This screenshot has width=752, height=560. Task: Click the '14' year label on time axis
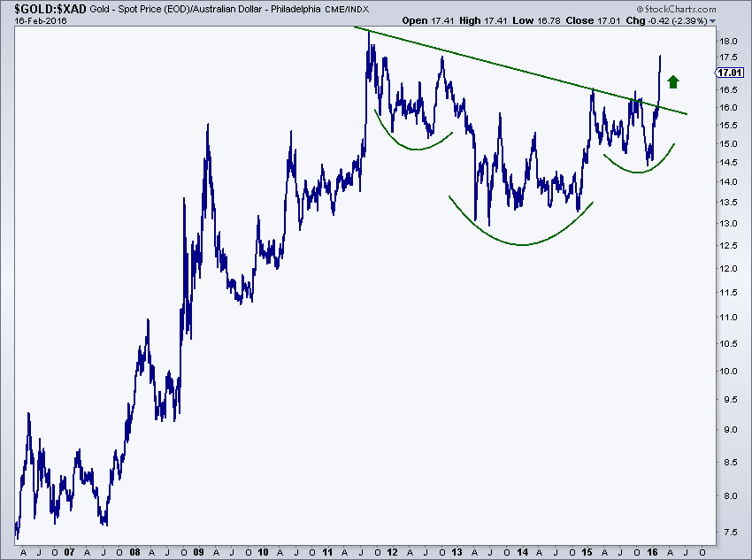[522, 552]
